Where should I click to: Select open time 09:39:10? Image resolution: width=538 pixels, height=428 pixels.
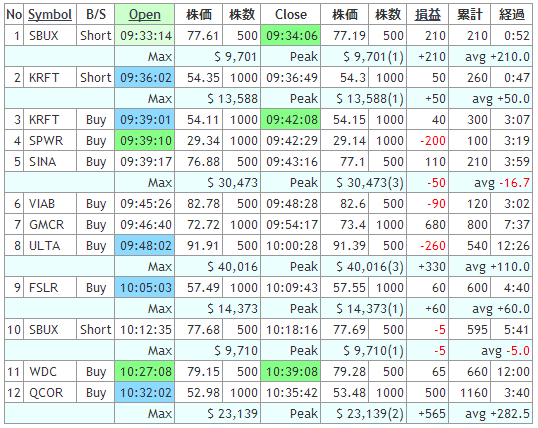[144, 141]
